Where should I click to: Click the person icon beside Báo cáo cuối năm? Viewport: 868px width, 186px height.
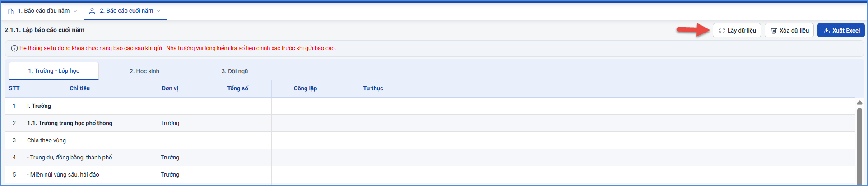pyautogui.click(x=92, y=11)
